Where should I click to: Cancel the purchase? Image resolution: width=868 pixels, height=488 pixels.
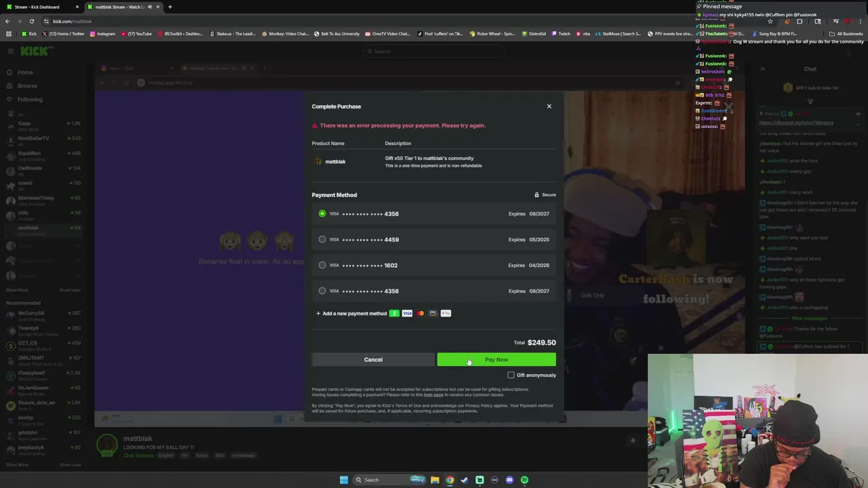click(373, 359)
